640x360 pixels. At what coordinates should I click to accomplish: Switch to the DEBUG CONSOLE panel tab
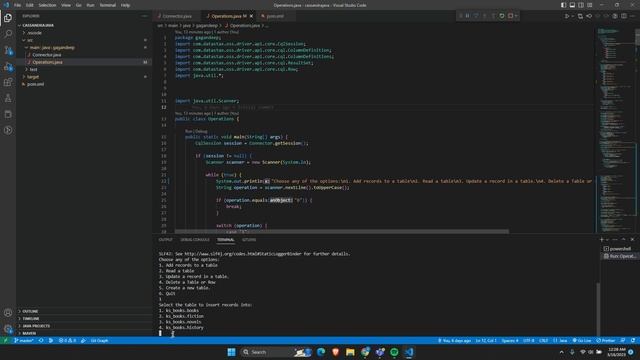[x=195, y=240]
